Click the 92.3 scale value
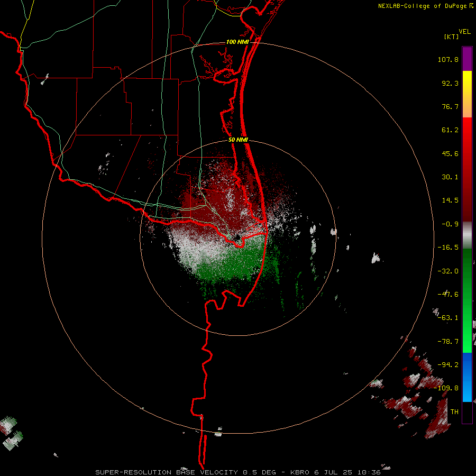Screen dimensions: 476x476 450,83
